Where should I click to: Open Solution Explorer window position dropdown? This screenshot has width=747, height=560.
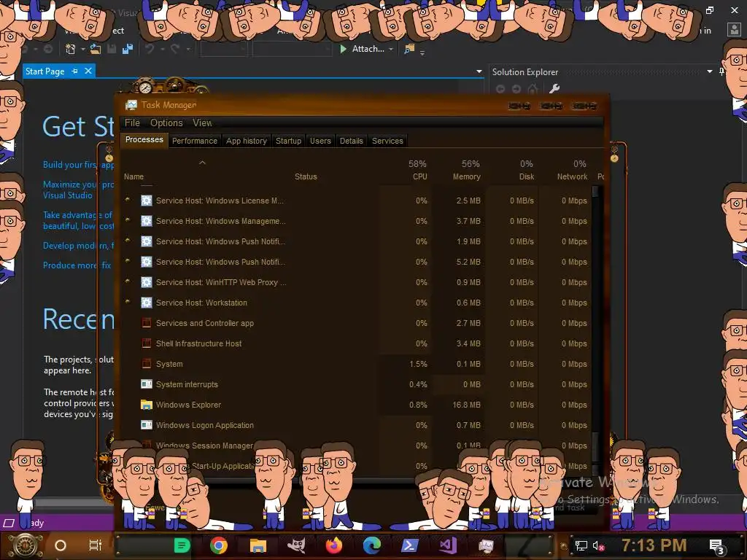[709, 71]
